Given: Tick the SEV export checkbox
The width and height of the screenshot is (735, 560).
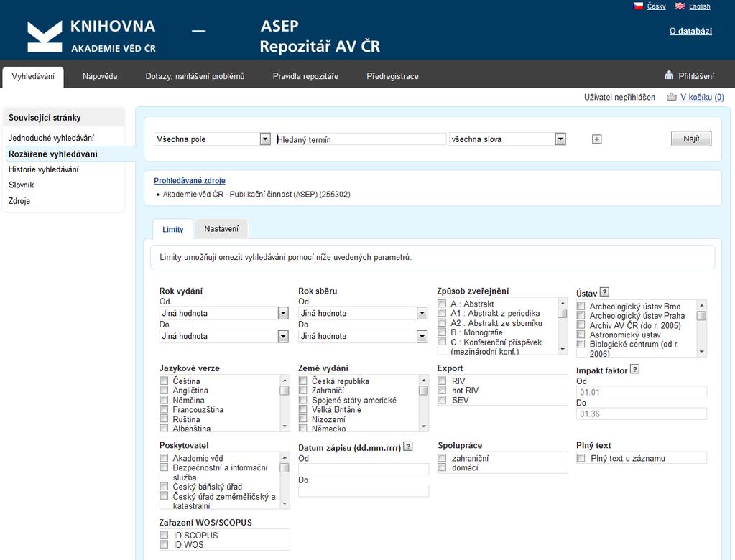Looking at the screenshot, I should pos(442,400).
